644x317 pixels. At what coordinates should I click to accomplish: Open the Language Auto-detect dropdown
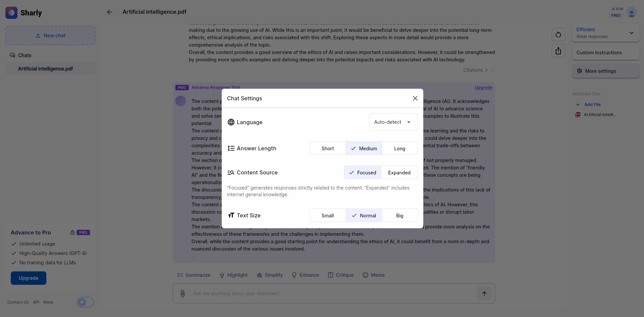(x=393, y=122)
